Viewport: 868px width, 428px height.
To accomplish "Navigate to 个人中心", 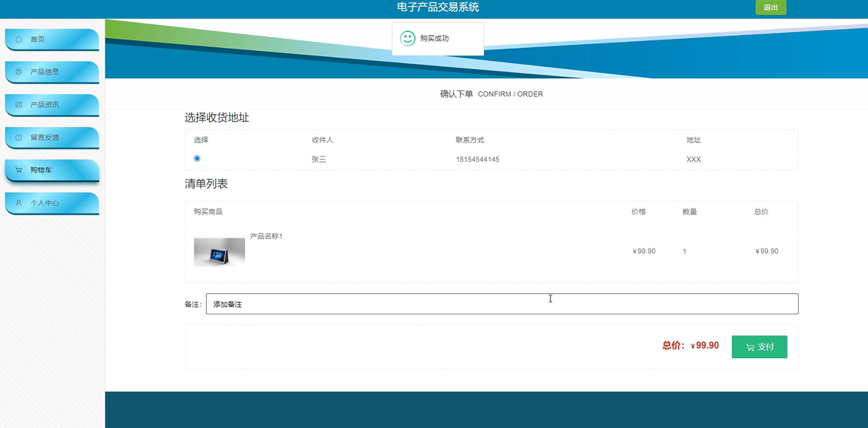I will [52, 203].
